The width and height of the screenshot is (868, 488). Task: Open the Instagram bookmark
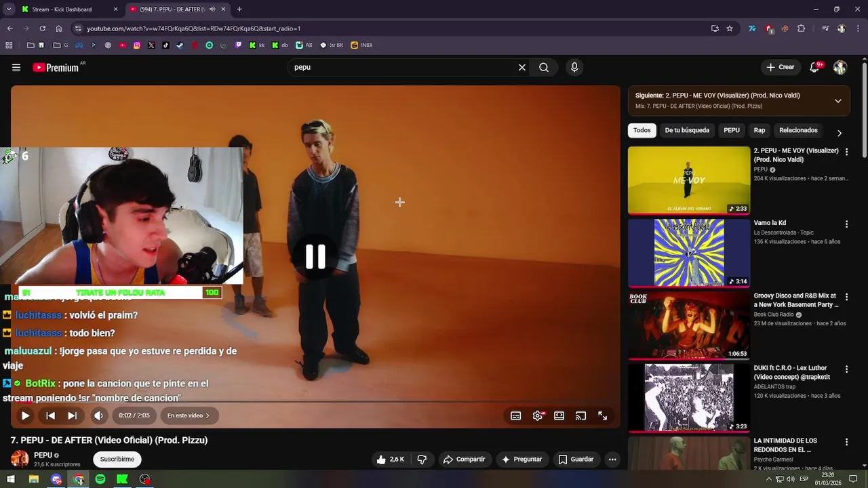(137, 45)
